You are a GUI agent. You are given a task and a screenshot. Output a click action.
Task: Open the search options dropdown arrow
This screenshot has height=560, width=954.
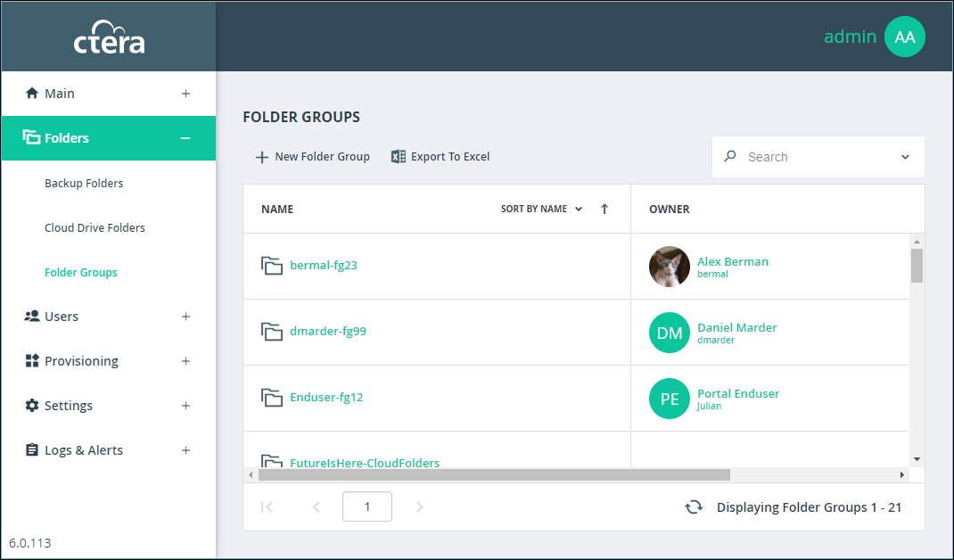pyautogui.click(x=905, y=157)
